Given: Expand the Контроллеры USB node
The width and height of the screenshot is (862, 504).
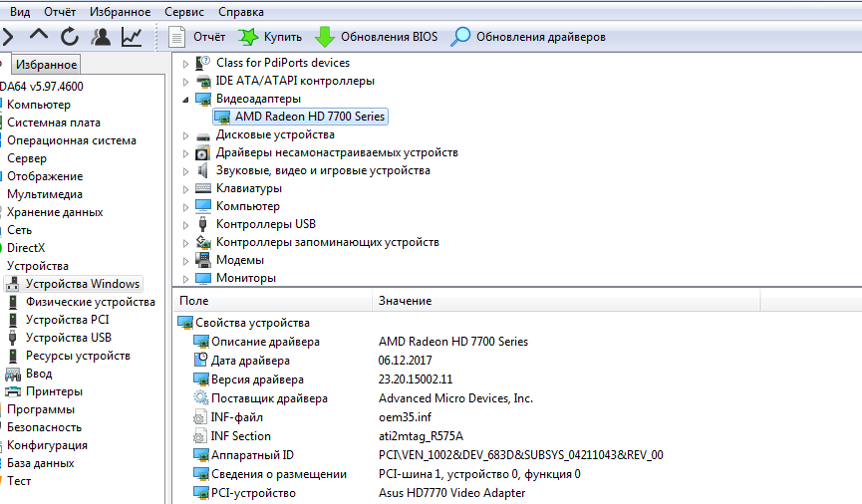Looking at the screenshot, I should 186,224.
